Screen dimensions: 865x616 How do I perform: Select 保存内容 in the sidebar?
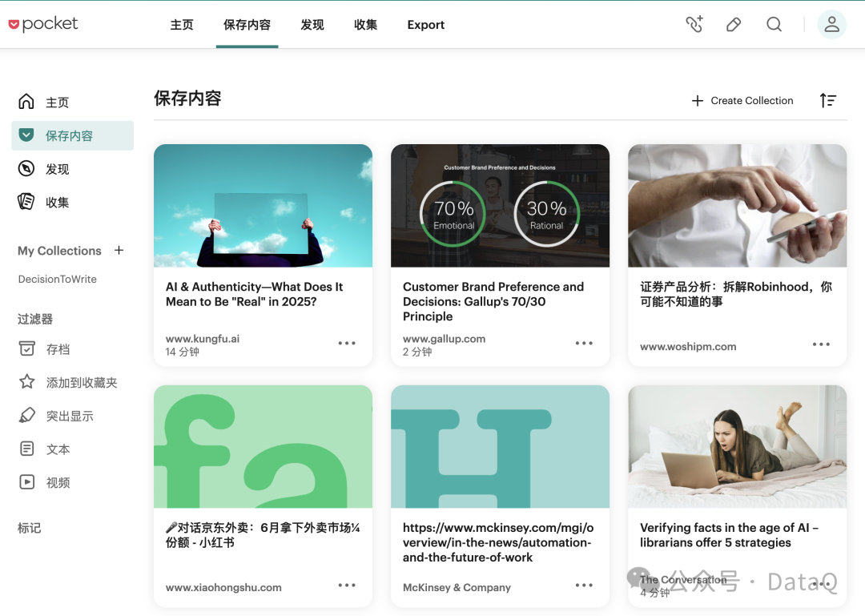72,136
